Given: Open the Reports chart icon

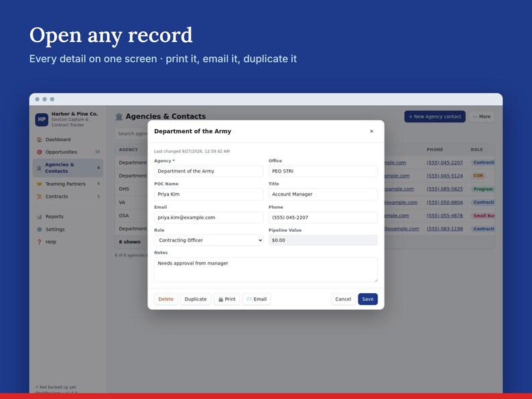Looking at the screenshot, I should pos(40,216).
